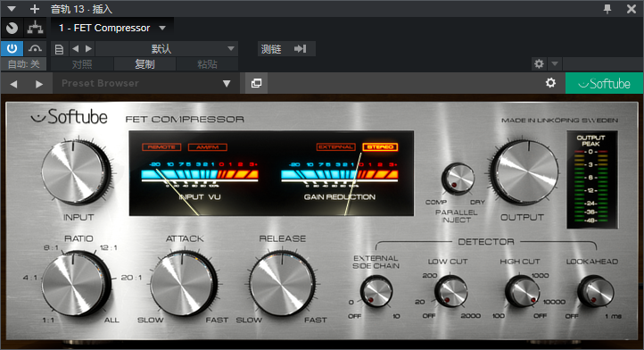This screenshot has height=350, width=644.
Task: Click the 复制 copy tab
Action: click(x=144, y=64)
